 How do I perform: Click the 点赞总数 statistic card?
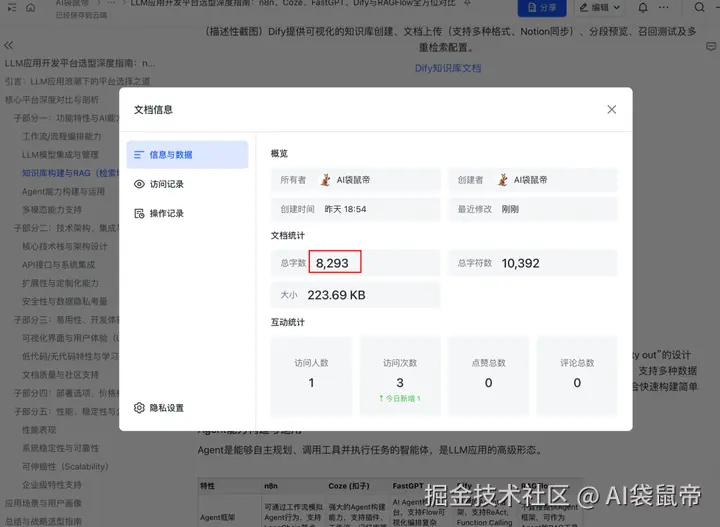489,376
